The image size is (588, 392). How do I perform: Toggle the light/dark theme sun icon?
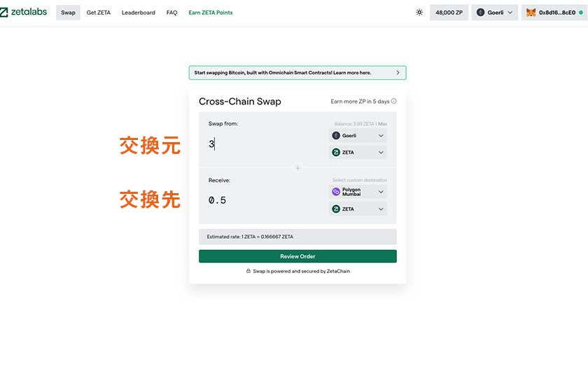point(419,13)
